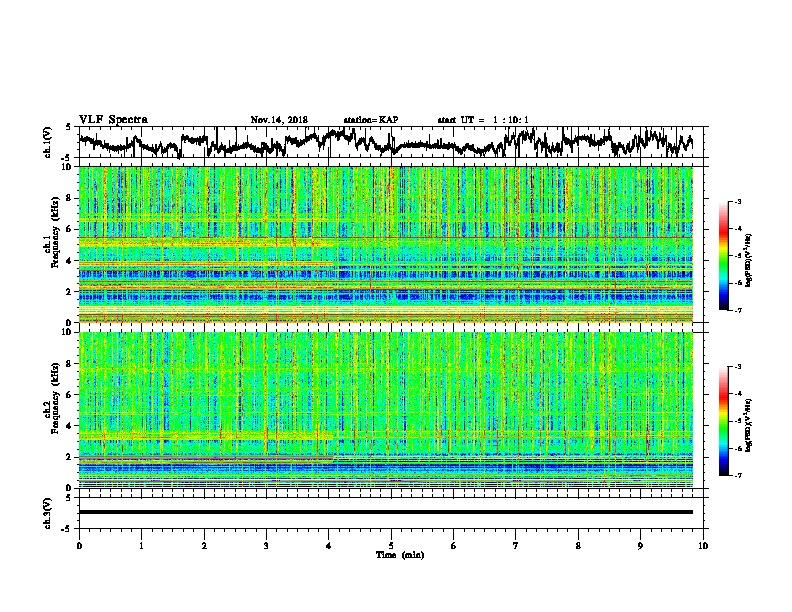Click the "-7" label on the ch.1 color scale
This screenshot has width=792, height=612.
(x=738, y=310)
